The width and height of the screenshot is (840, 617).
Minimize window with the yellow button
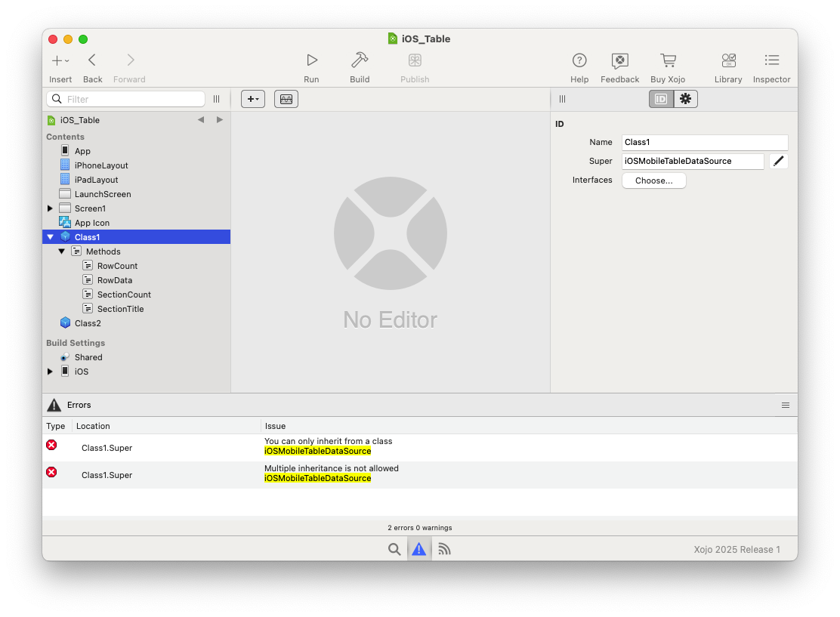pyautogui.click(x=68, y=39)
